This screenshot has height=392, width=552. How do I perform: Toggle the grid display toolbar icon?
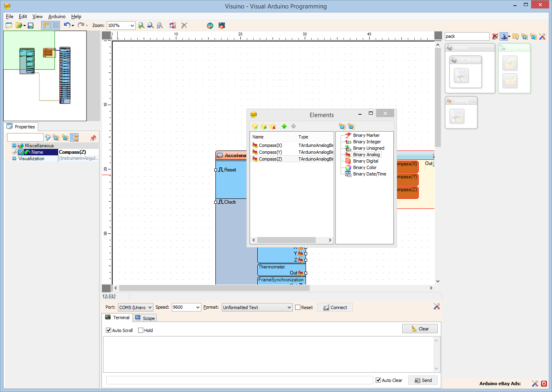click(56, 25)
